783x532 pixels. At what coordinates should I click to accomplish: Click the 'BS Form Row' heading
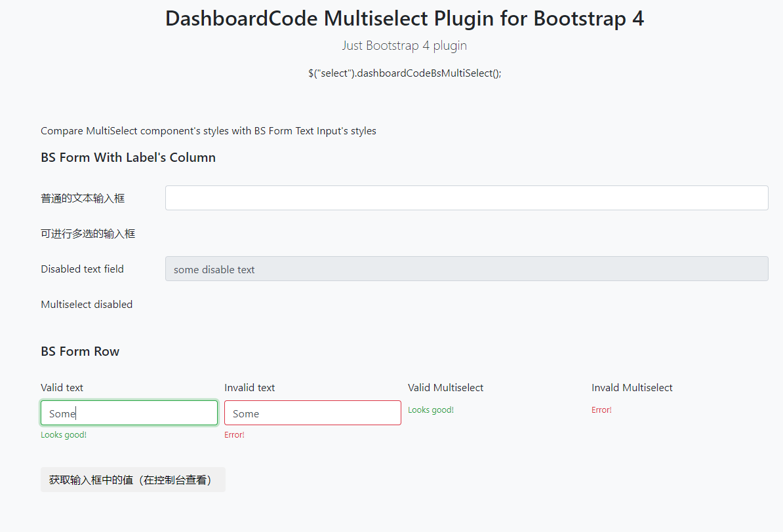[80, 351]
